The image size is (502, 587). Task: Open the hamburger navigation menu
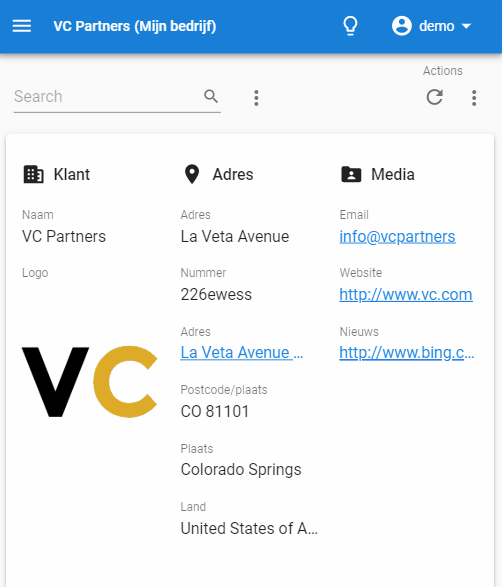[x=22, y=26]
